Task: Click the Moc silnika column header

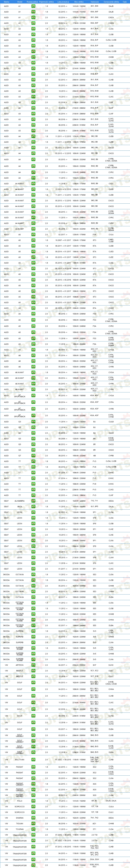Action: (79, 2)
